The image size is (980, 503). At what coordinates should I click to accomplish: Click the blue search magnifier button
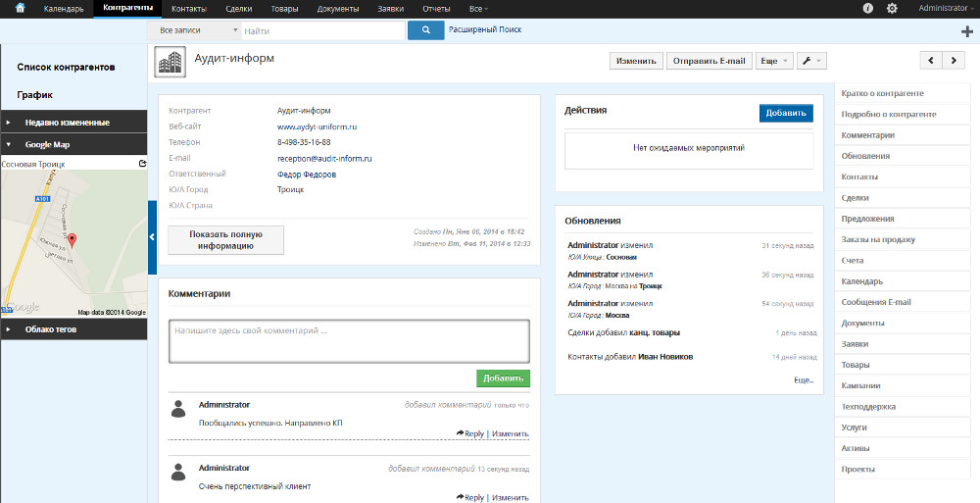click(425, 30)
